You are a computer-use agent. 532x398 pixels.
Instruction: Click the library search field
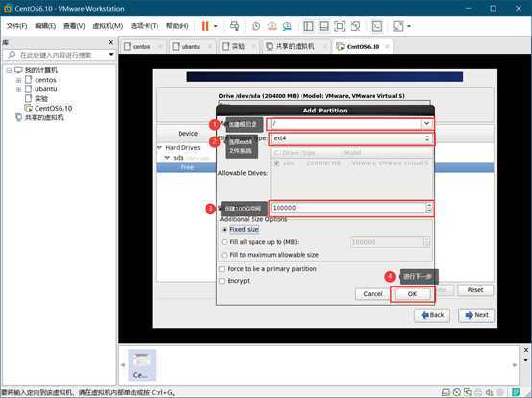point(56,55)
